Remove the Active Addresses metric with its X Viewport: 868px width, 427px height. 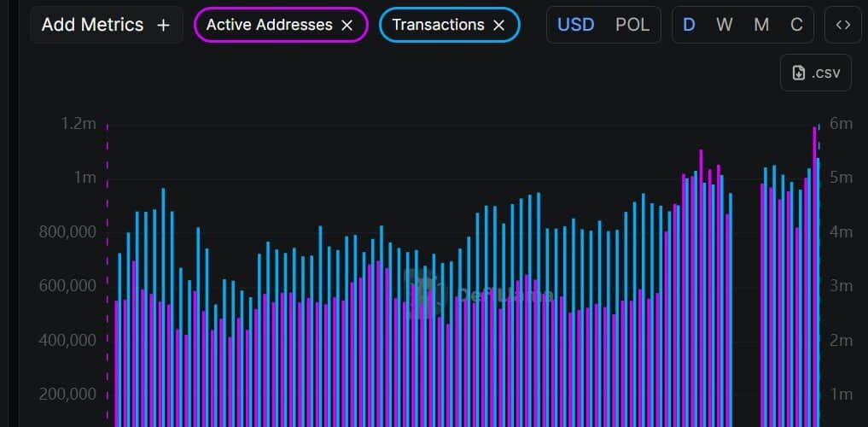pyautogui.click(x=347, y=26)
